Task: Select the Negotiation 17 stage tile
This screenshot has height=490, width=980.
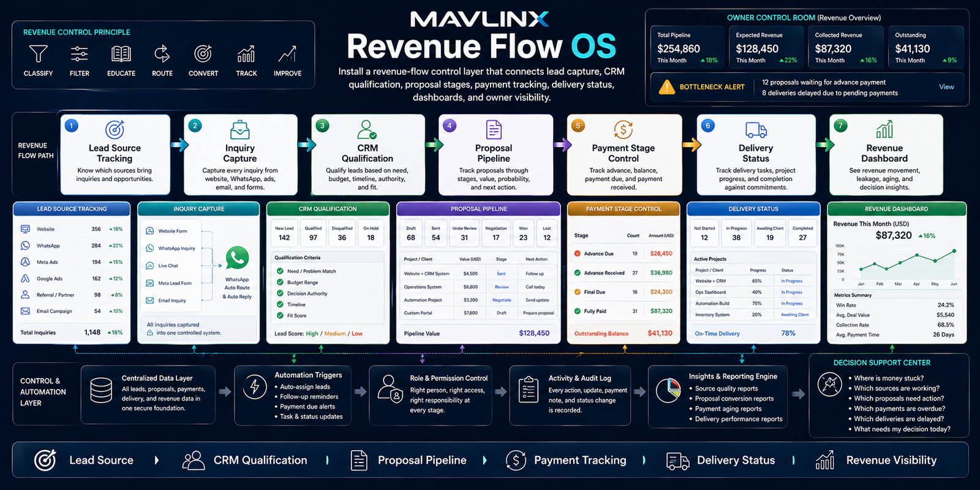Action: [496, 233]
